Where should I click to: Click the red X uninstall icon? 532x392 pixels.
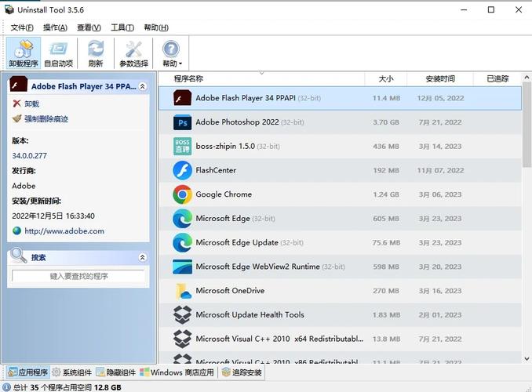pyautogui.click(x=16, y=103)
